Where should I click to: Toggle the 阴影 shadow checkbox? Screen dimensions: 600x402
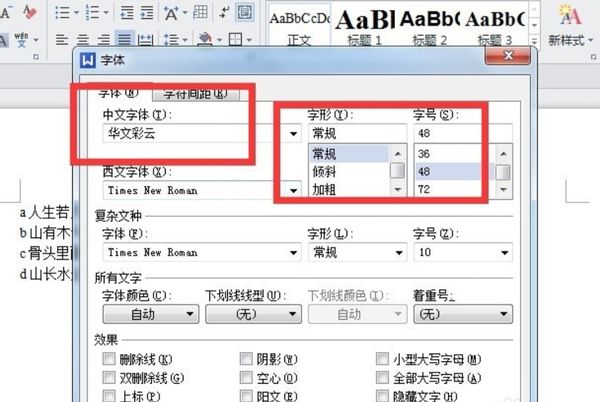tap(246, 359)
